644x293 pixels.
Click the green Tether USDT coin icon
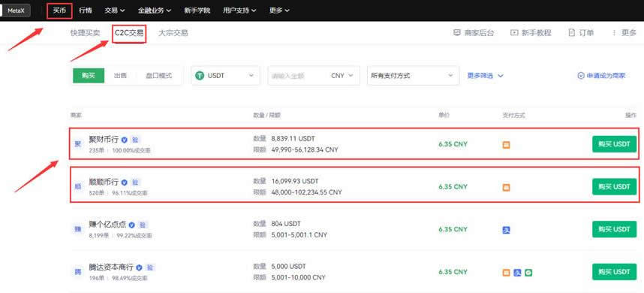pos(200,76)
